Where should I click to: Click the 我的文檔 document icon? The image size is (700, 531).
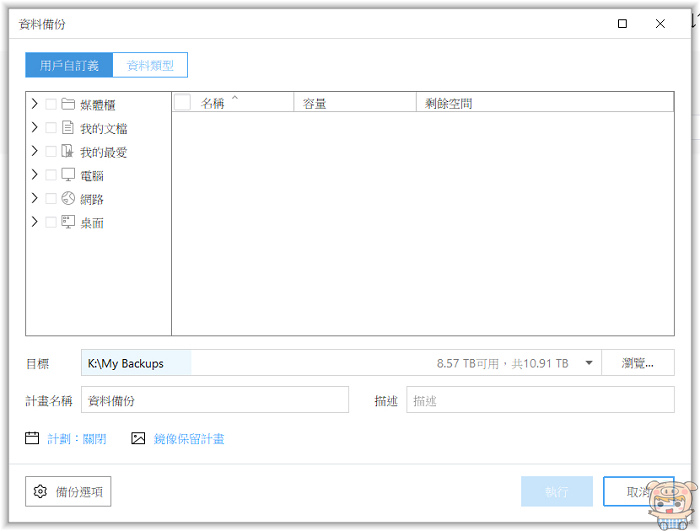(x=68, y=128)
